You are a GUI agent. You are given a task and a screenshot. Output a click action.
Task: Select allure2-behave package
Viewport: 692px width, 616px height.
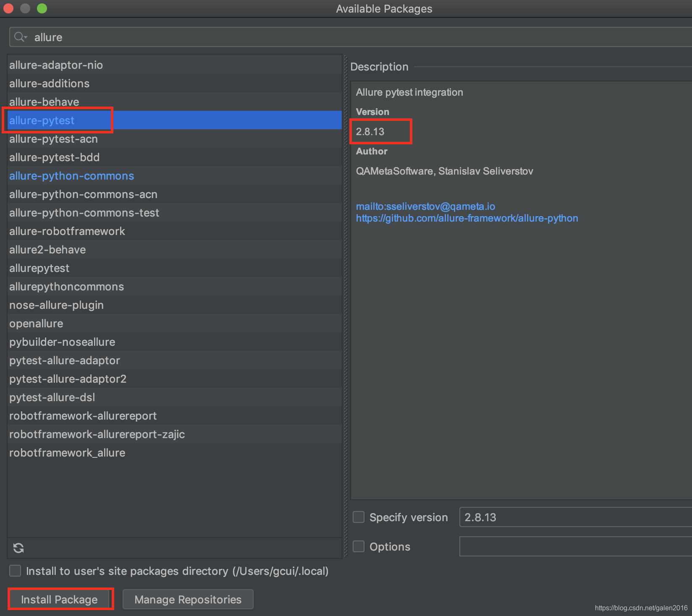pos(175,250)
